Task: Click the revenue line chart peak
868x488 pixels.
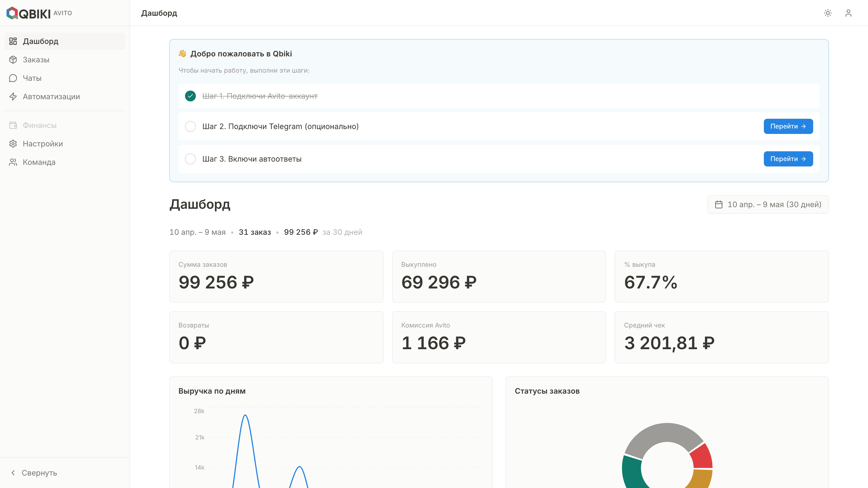Action: click(245, 415)
